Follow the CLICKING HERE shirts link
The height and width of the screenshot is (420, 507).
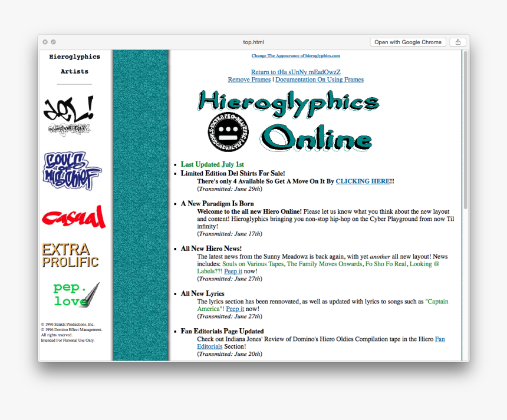pos(363,181)
